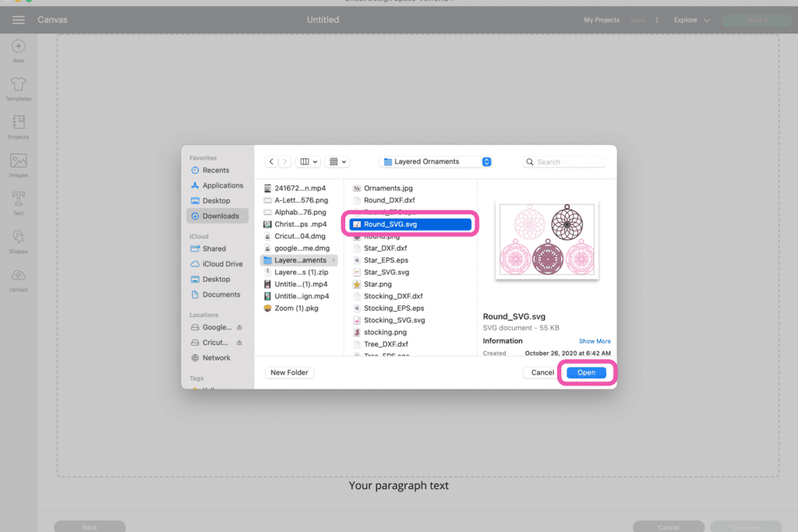Select the Cricut location in sidebar
Screen dimensions: 798x532
(x=209, y=343)
